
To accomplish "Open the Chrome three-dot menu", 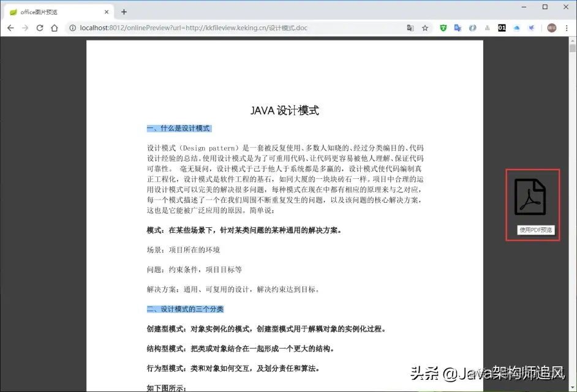I will (x=567, y=28).
